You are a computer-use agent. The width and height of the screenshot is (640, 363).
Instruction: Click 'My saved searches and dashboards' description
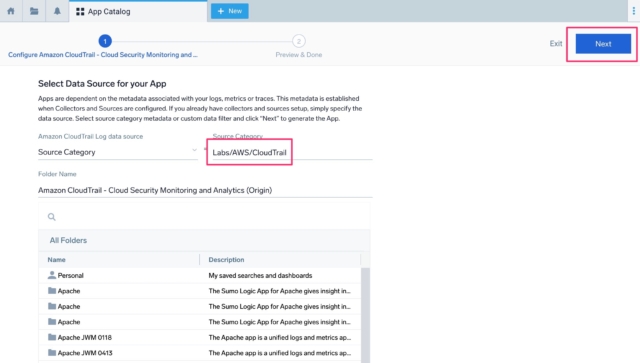pyautogui.click(x=260, y=276)
